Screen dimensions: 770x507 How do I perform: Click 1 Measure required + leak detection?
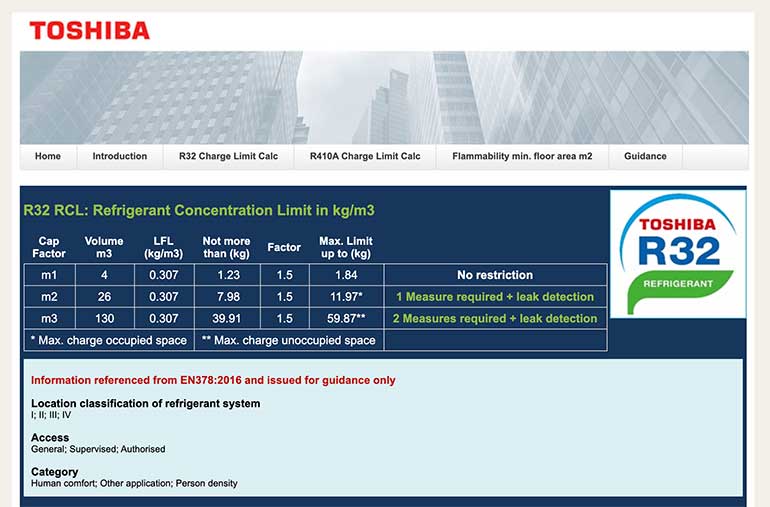(x=495, y=297)
